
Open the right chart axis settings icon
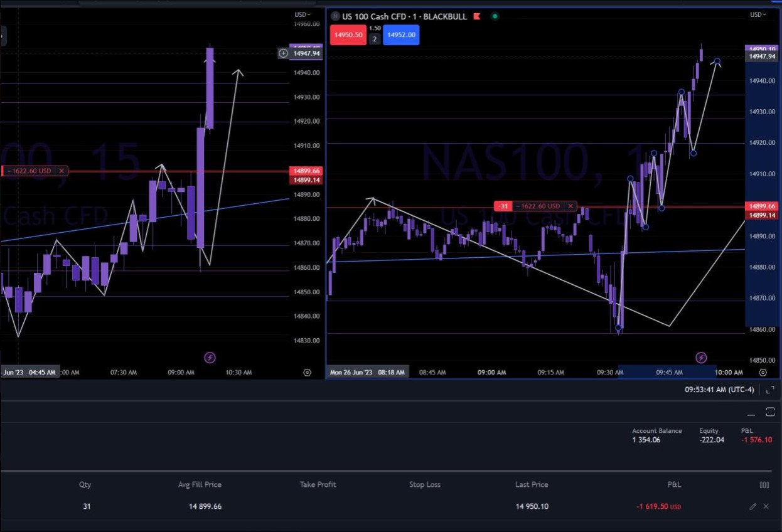pos(763,372)
